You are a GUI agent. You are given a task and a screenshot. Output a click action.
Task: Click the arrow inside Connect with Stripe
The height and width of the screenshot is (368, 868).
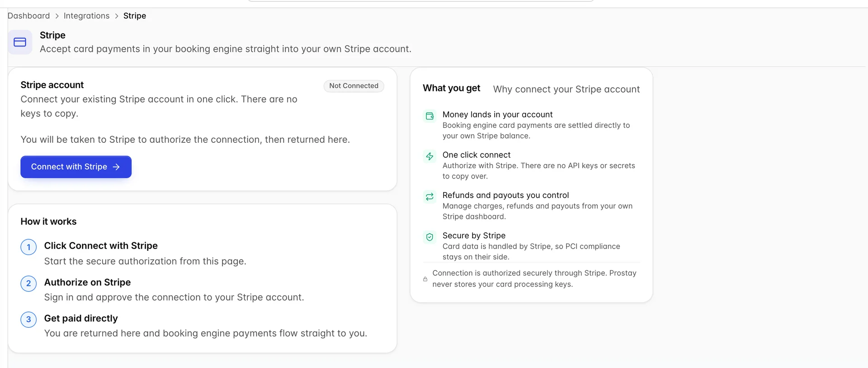click(x=116, y=167)
